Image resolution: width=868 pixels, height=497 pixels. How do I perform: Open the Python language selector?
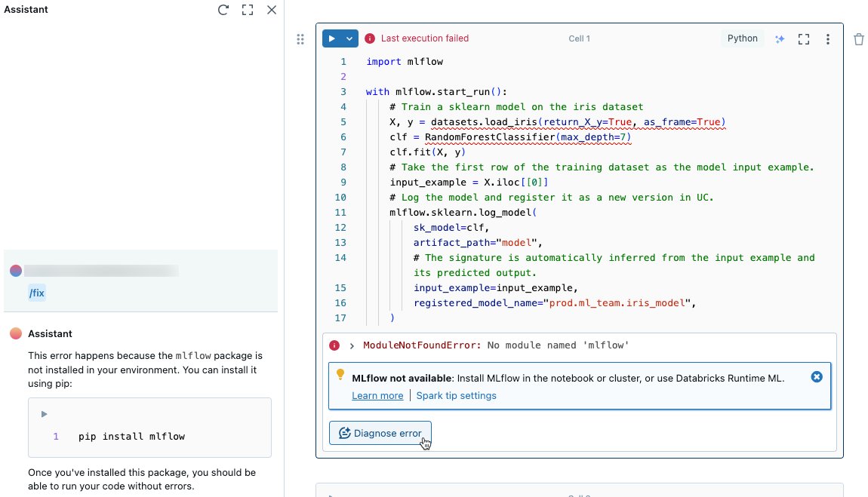742,38
